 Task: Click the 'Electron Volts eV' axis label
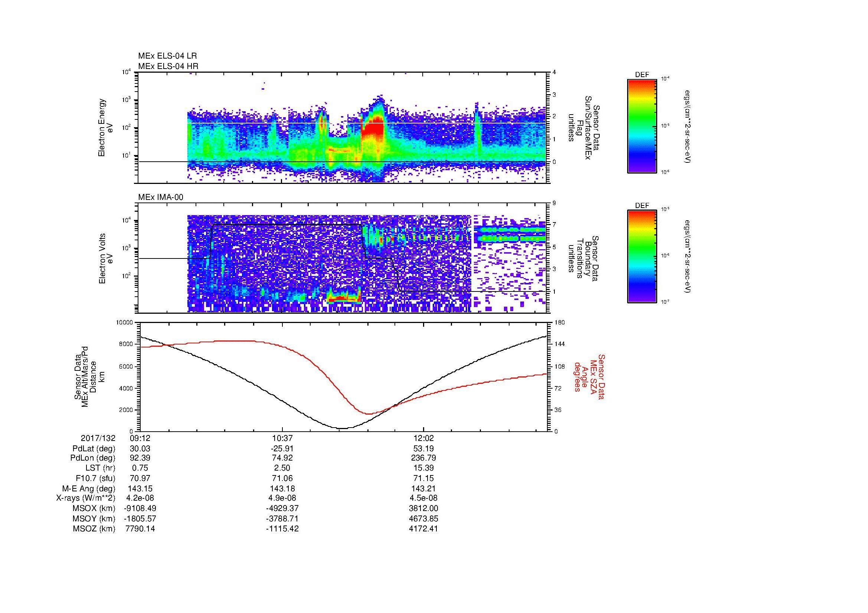pyautogui.click(x=106, y=259)
